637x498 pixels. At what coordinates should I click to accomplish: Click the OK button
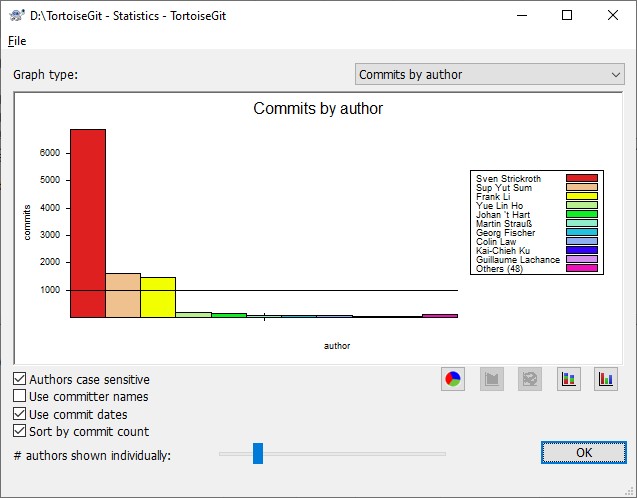(x=584, y=453)
